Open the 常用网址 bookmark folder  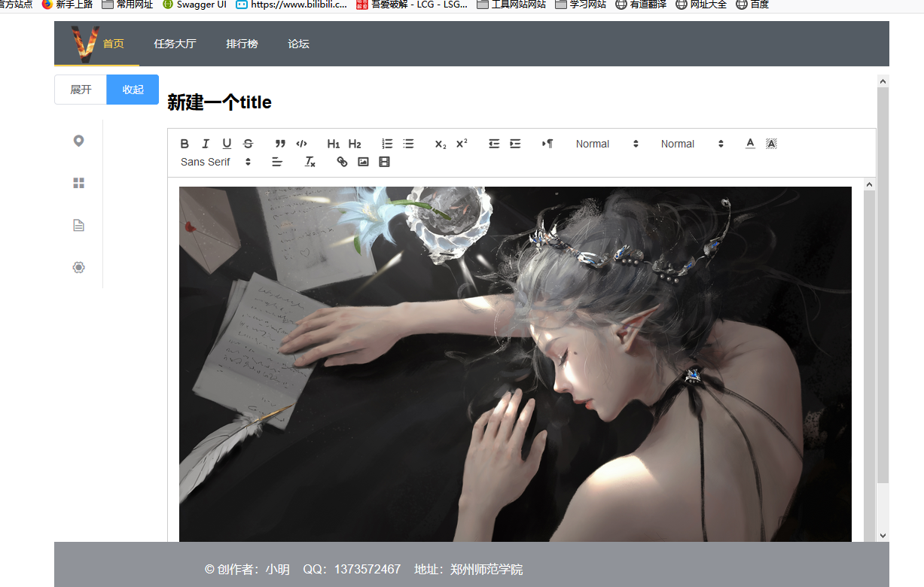click(127, 5)
